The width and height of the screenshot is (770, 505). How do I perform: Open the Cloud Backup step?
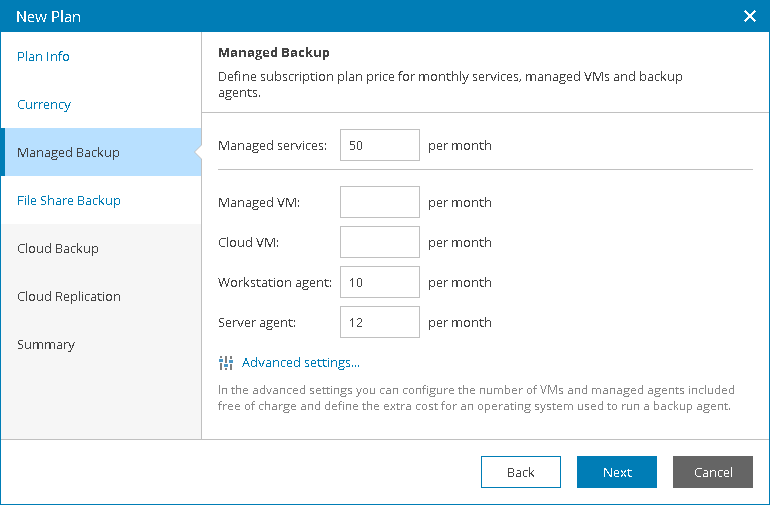click(x=58, y=249)
